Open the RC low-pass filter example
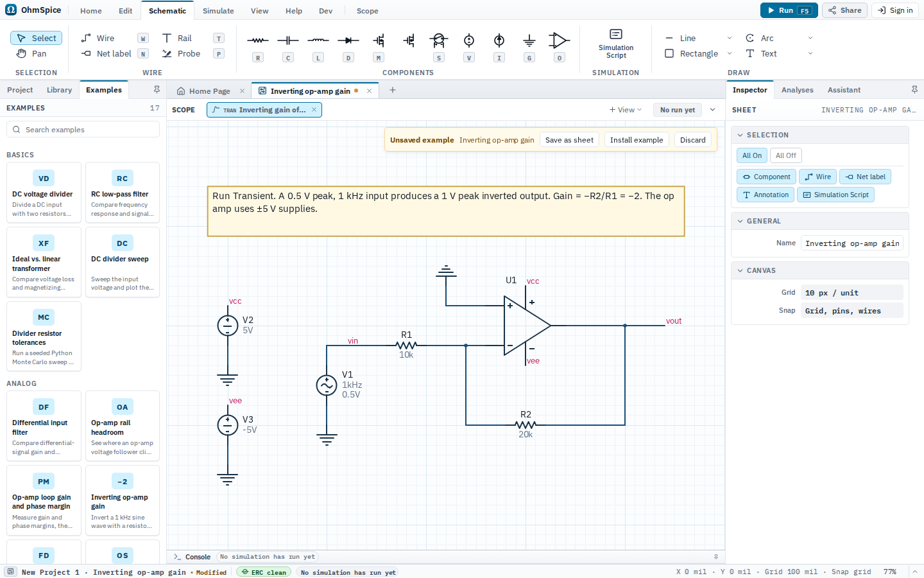 tap(123, 193)
